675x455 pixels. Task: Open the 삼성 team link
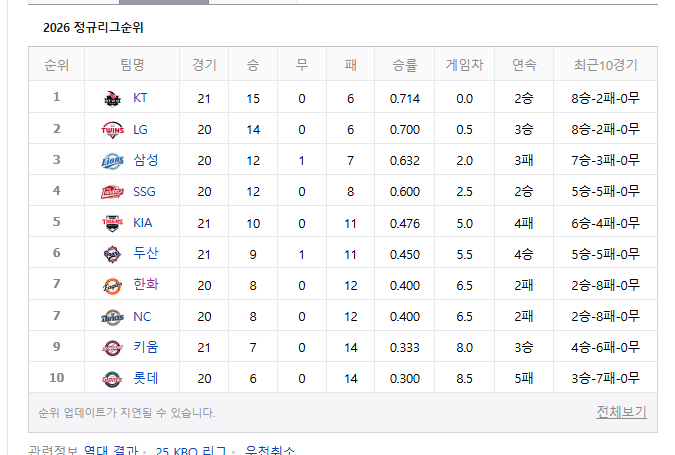point(146,160)
